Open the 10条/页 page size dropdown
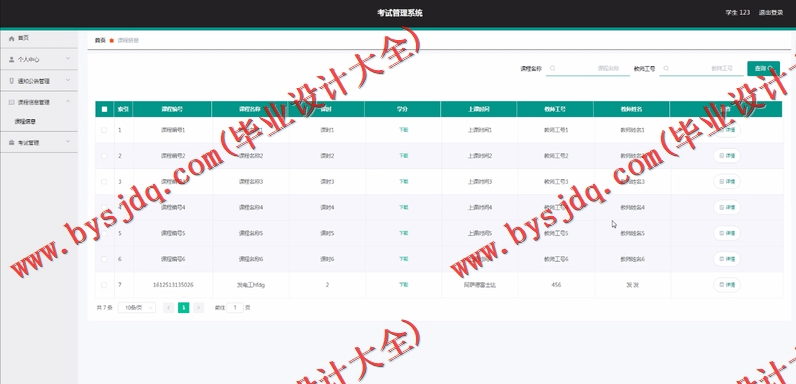This screenshot has width=796, height=384. point(137,307)
